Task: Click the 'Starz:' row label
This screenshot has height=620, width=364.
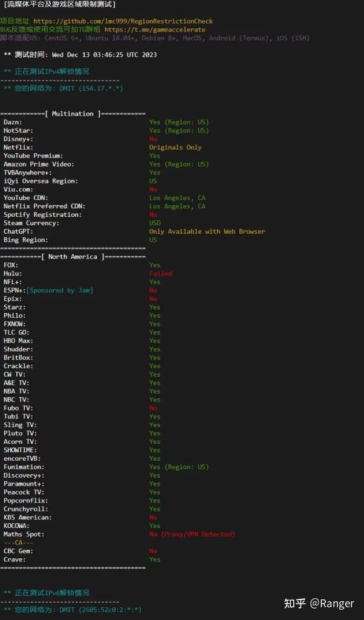Action: tap(15, 307)
